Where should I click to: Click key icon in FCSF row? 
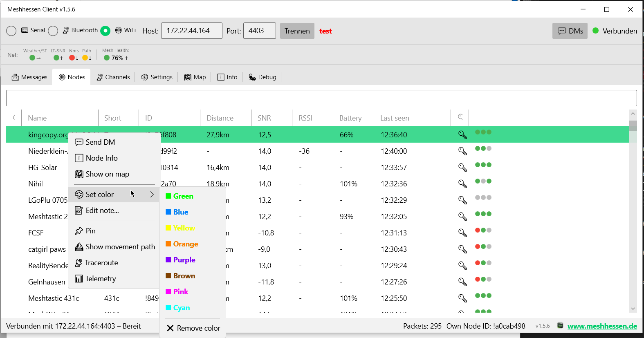(x=462, y=233)
